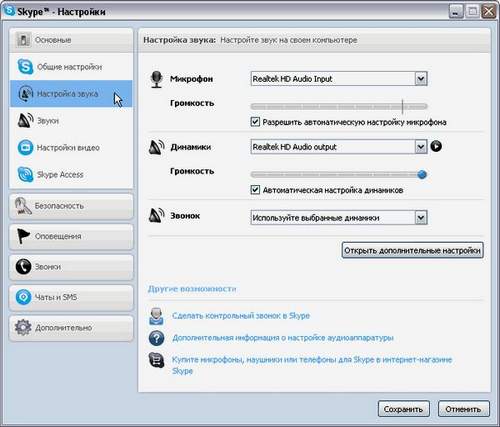Switch to the Чаты и SMS section
Viewport: 500px width, 427px height.
pos(71,297)
